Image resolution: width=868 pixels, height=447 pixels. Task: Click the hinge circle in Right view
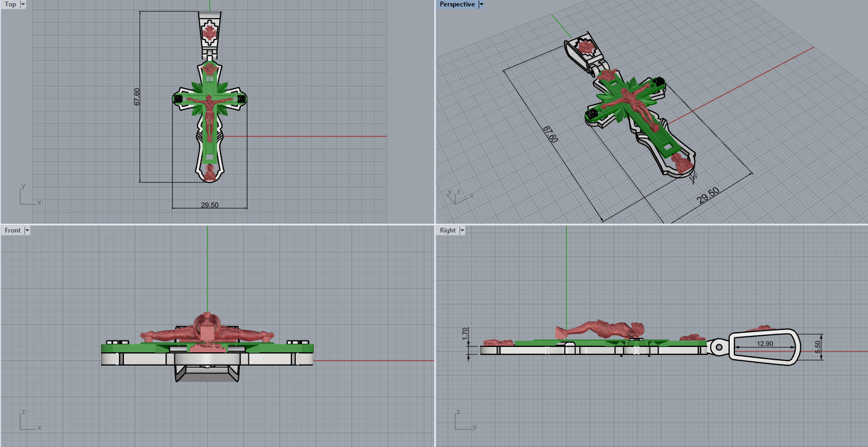tap(719, 347)
